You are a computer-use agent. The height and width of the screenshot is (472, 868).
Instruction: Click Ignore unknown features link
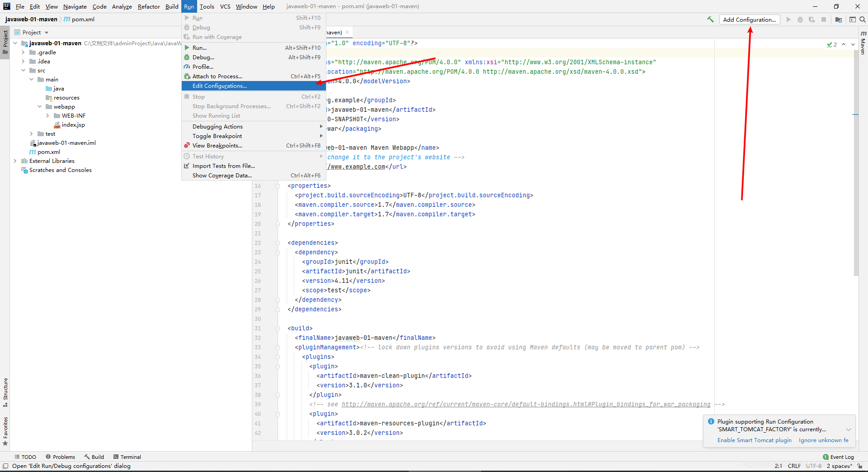(x=823, y=440)
